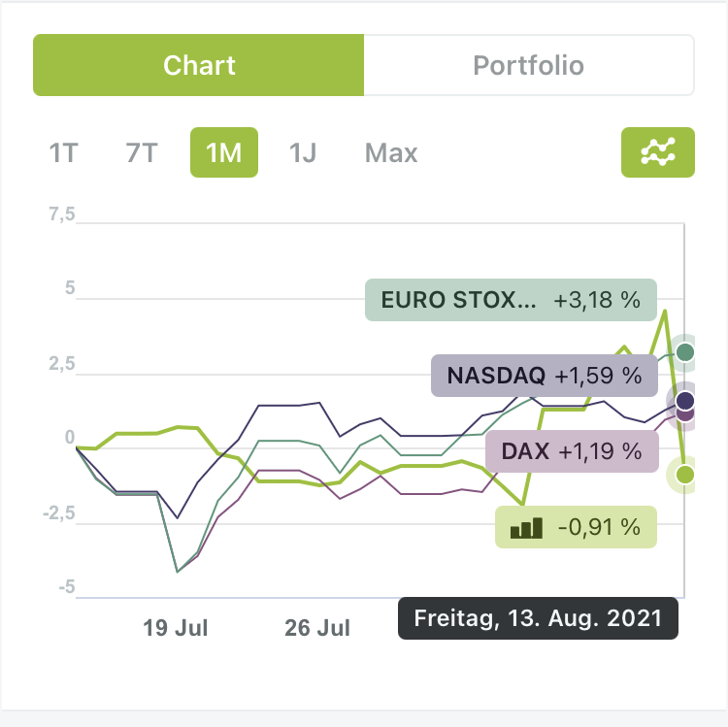The image size is (728, 727).
Task: Click the EURO STOXX endpoint dot
Action: 685,352
